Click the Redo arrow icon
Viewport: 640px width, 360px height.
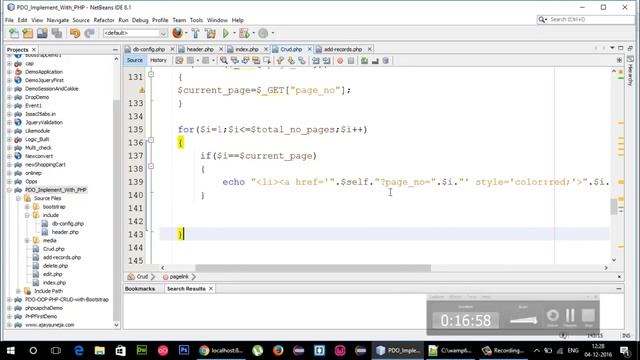89,33
